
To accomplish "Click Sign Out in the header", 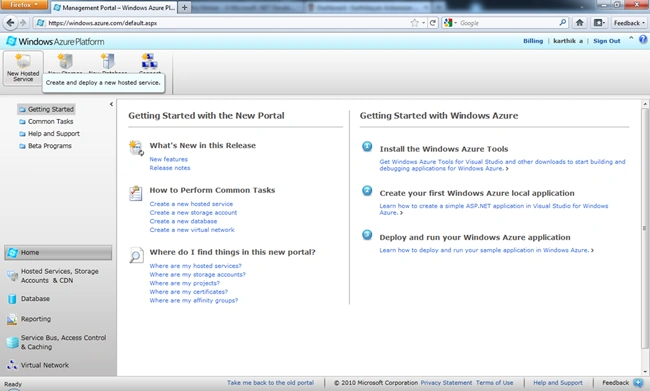I will pyautogui.click(x=606, y=41).
